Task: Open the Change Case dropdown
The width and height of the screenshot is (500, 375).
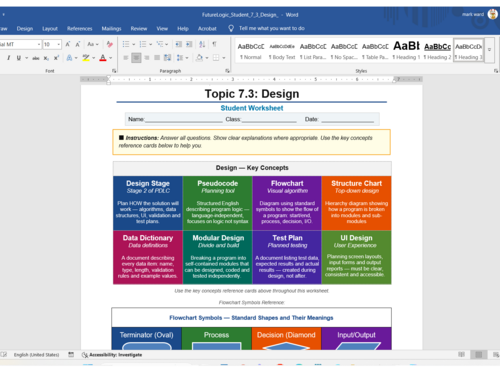Action: point(93,44)
